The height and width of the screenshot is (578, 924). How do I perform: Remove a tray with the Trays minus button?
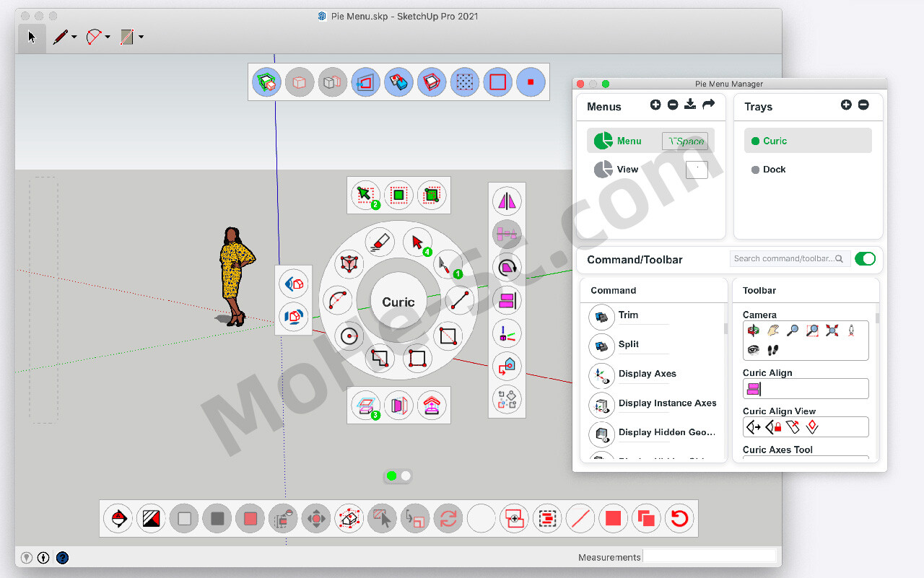tap(863, 105)
